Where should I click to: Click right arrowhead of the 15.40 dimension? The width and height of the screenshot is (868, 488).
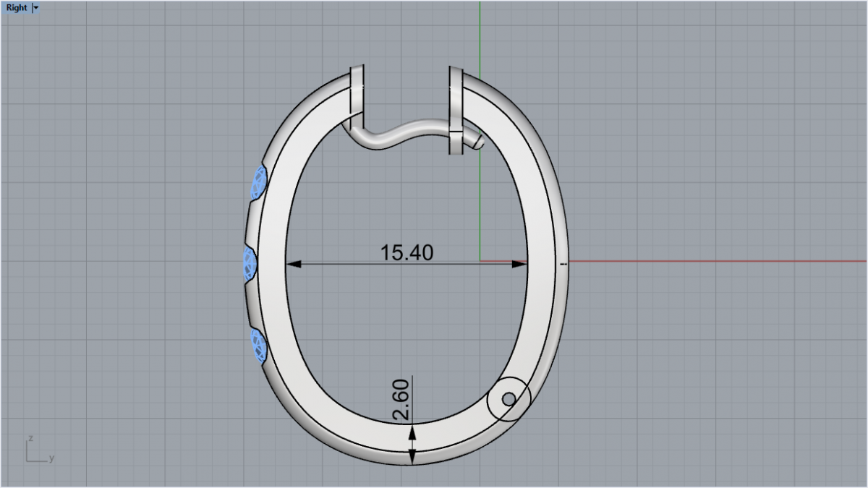[520, 264]
